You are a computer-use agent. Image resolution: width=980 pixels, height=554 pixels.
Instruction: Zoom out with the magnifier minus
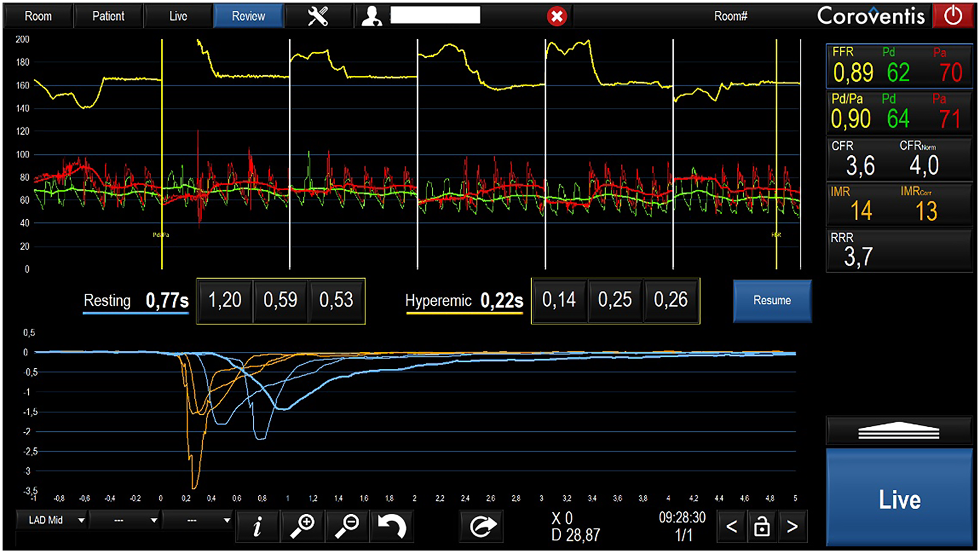click(347, 526)
